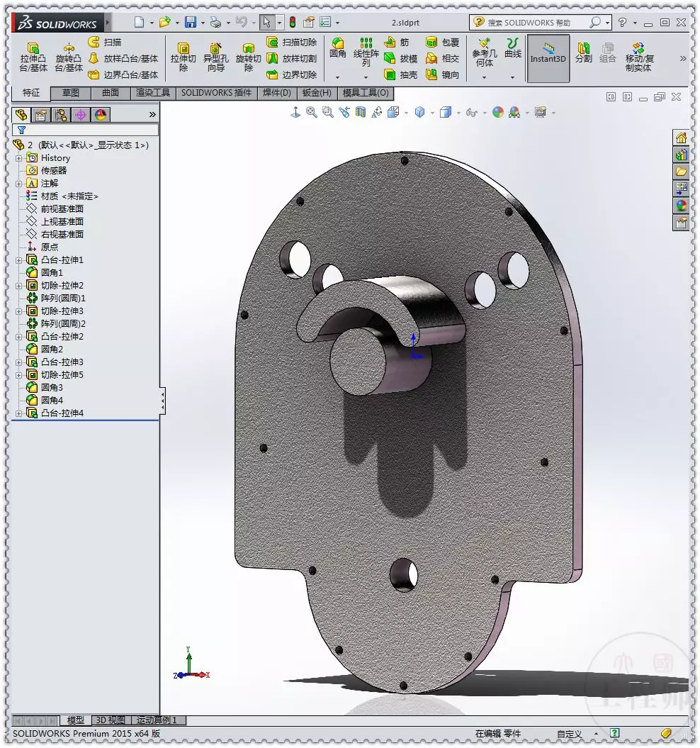Click the 边界切除 boundary cut button
Image resolution: width=700 pixels, height=748 pixels.
tap(291, 74)
